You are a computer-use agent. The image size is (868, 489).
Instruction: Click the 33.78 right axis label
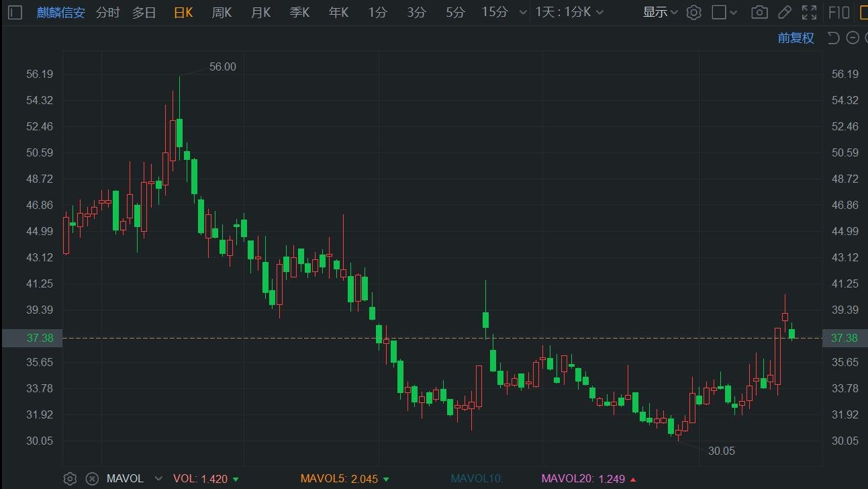845,388
